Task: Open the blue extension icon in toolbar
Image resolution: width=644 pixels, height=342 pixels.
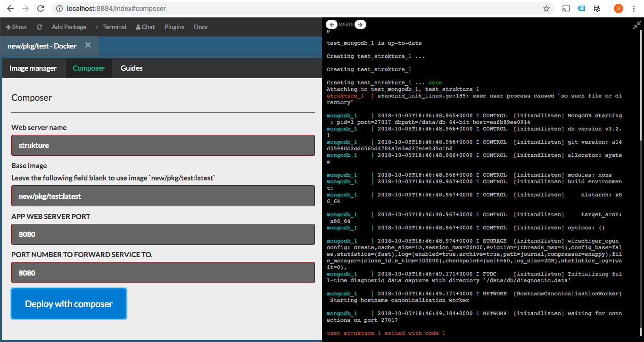Action: [x=582, y=8]
